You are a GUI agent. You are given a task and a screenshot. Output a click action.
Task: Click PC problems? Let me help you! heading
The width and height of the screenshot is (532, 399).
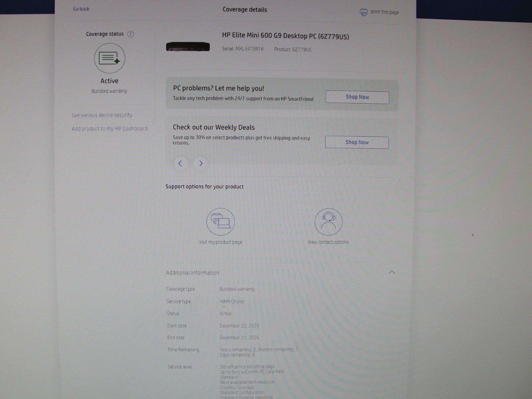pyautogui.click(x=218, y=88)
